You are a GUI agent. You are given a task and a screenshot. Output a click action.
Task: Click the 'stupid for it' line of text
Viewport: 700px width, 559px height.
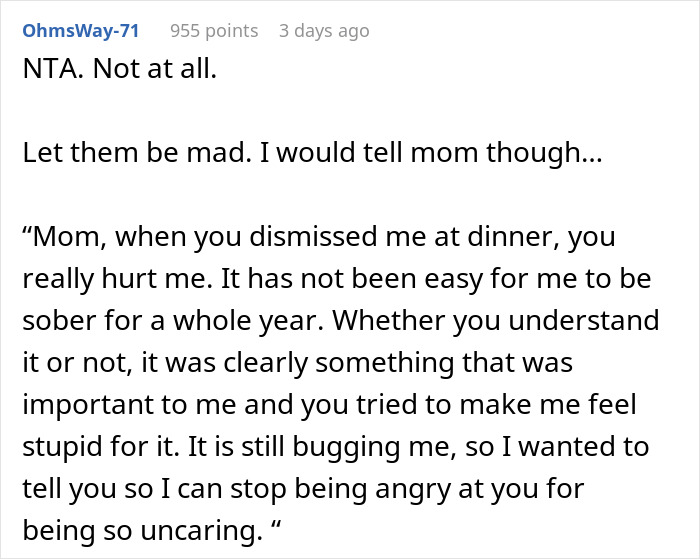pos(336,446)
